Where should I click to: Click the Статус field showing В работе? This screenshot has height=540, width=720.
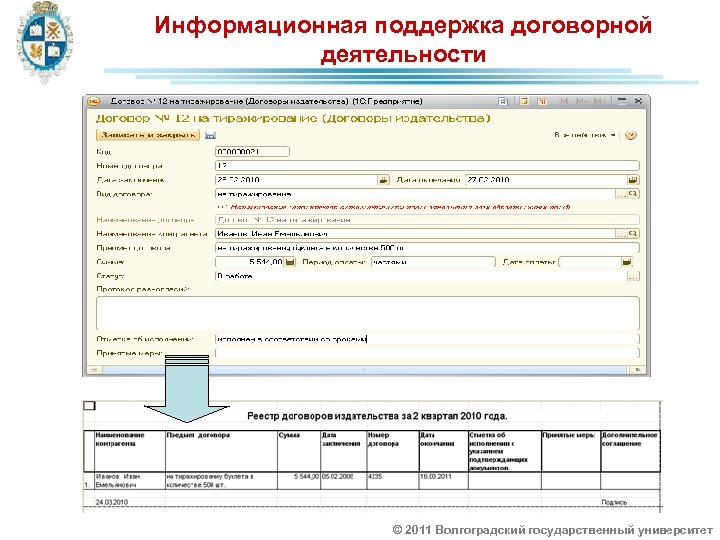pos(421,276)
